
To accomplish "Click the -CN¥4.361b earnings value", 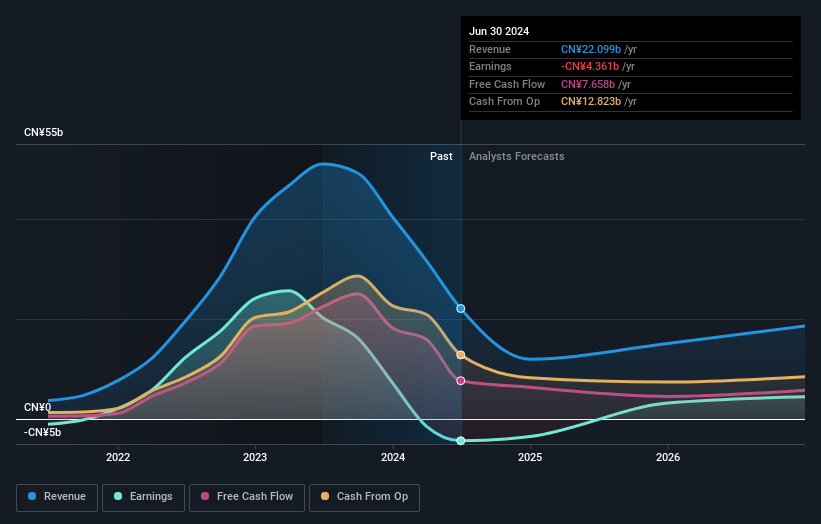I will click(590, 66).
